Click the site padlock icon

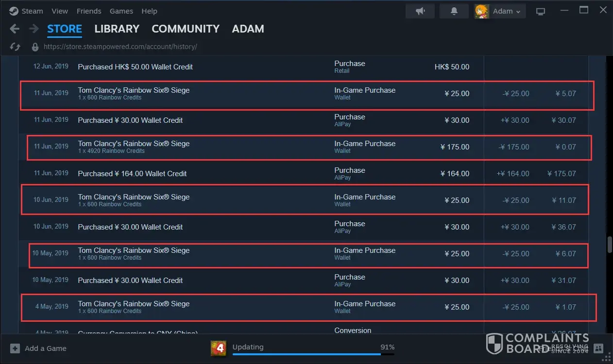35,47
